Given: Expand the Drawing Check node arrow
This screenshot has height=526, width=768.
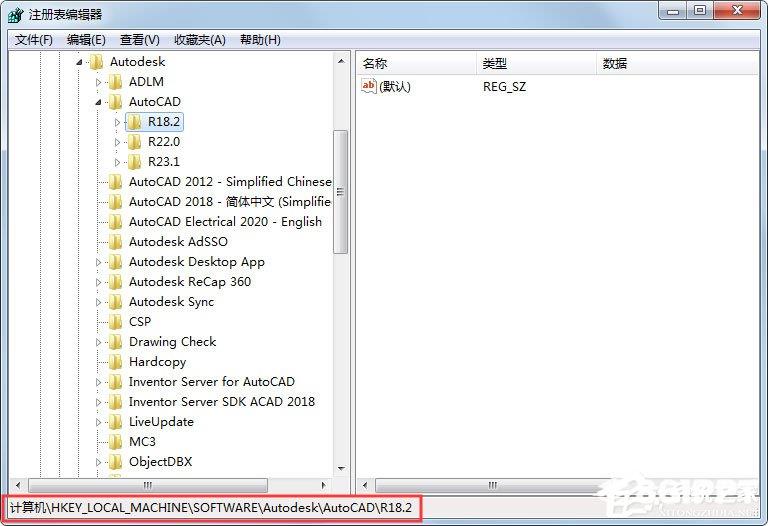Looking at the screenshot, I should pos(98,342).
